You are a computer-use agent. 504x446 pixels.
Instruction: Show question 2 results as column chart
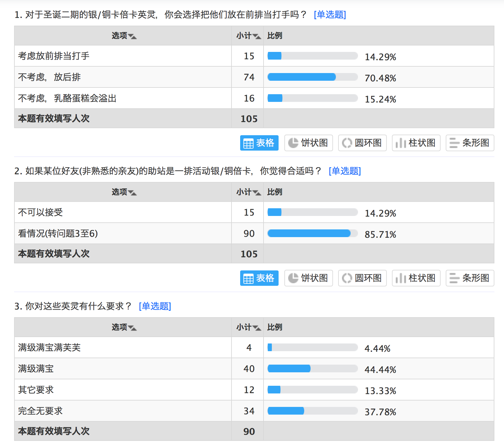click(x=416, y=278)
